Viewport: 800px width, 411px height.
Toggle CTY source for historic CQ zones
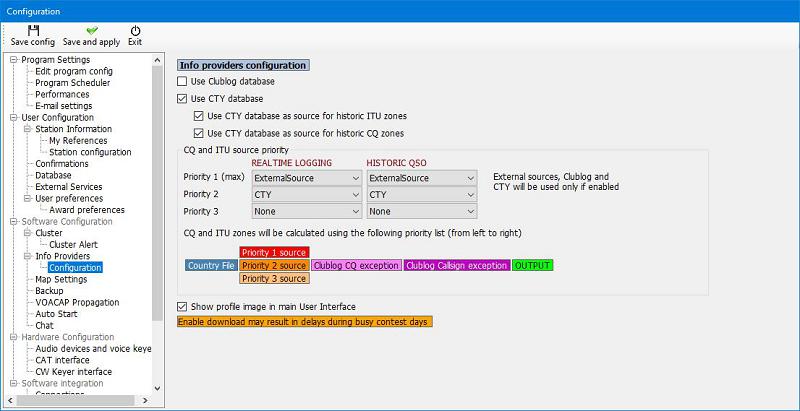198,133
